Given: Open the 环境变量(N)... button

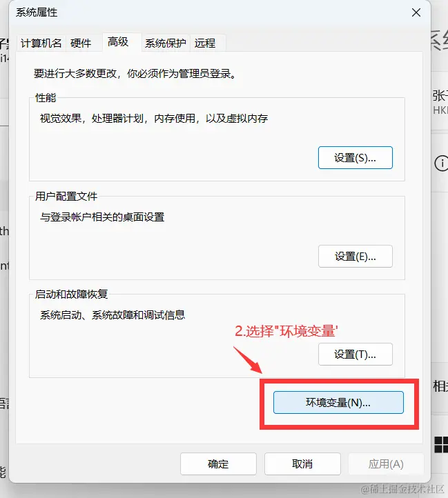Looking at the screenshot, I should pos(338,402).
